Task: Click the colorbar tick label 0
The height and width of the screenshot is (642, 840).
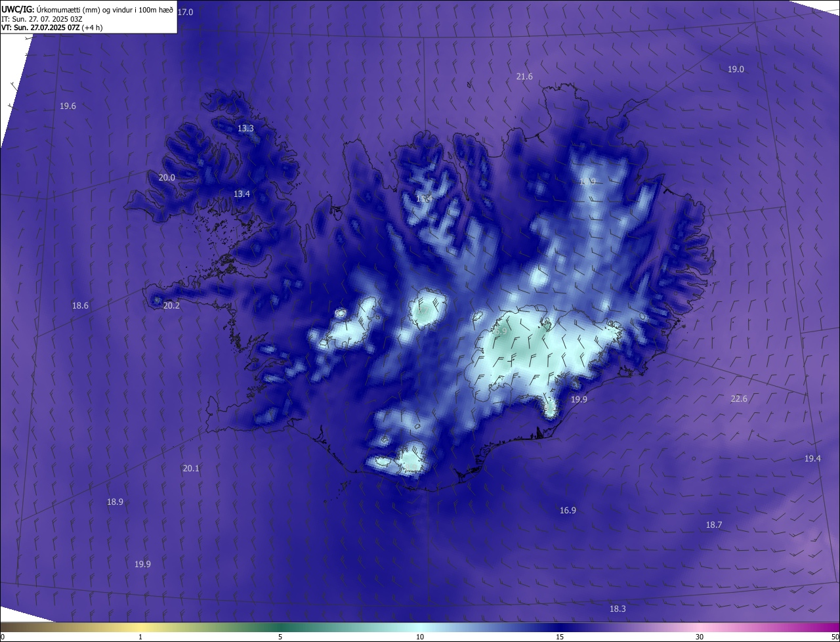Action: [3, 637]
